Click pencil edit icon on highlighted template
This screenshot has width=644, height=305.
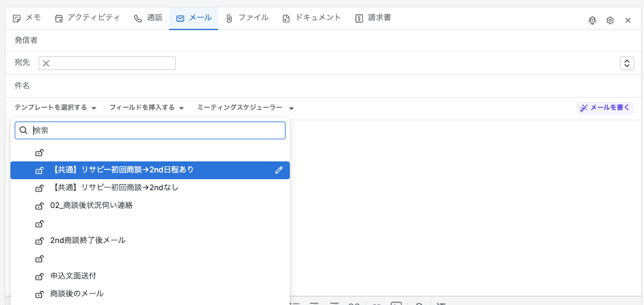coord(279,170)
